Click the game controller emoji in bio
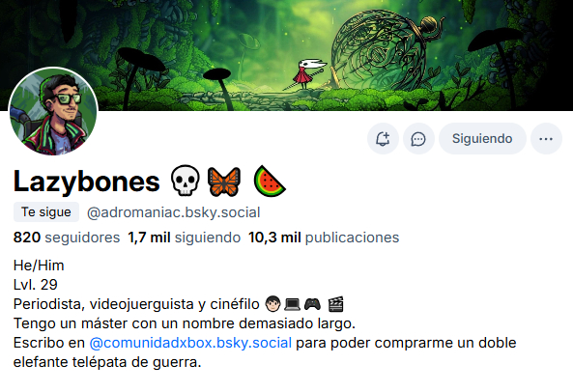This screenshot has width=573, height=392. pos(312,304)
